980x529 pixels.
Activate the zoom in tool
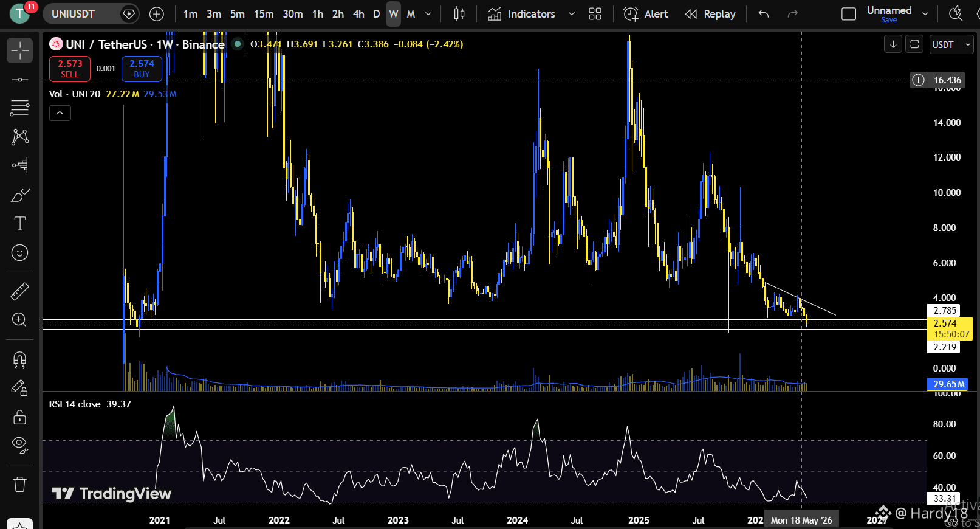pyautogui.click(x=19, y=320)
